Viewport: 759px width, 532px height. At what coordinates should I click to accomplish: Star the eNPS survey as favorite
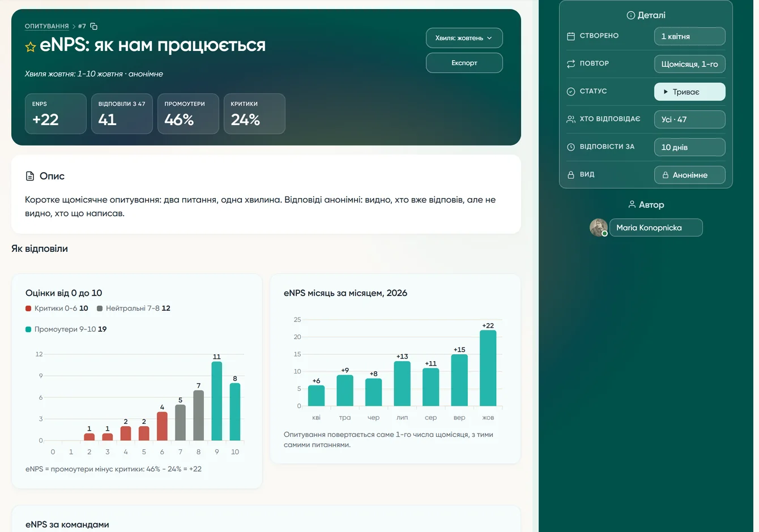[31, 47]
